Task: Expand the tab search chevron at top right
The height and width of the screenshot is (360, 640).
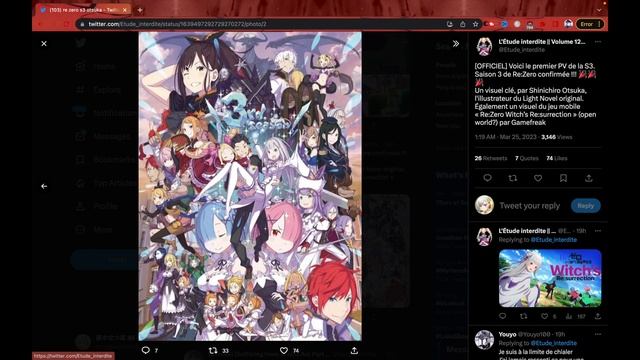Action: (x=599, y=10)
